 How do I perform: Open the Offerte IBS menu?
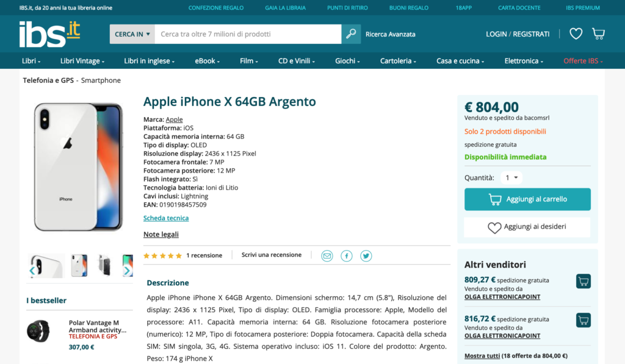(x=582, y=60)
